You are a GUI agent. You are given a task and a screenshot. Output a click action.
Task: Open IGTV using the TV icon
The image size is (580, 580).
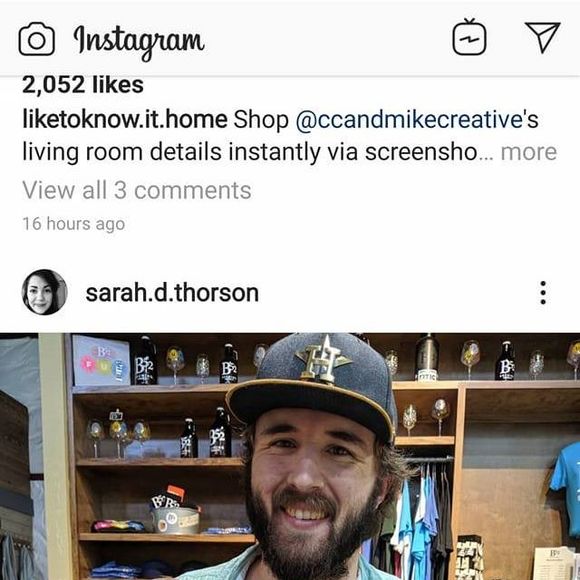click(469, 37)
